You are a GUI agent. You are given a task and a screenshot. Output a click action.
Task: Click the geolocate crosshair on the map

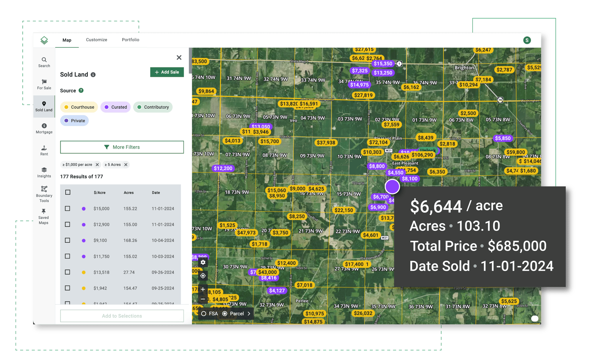tap(203, 276)
